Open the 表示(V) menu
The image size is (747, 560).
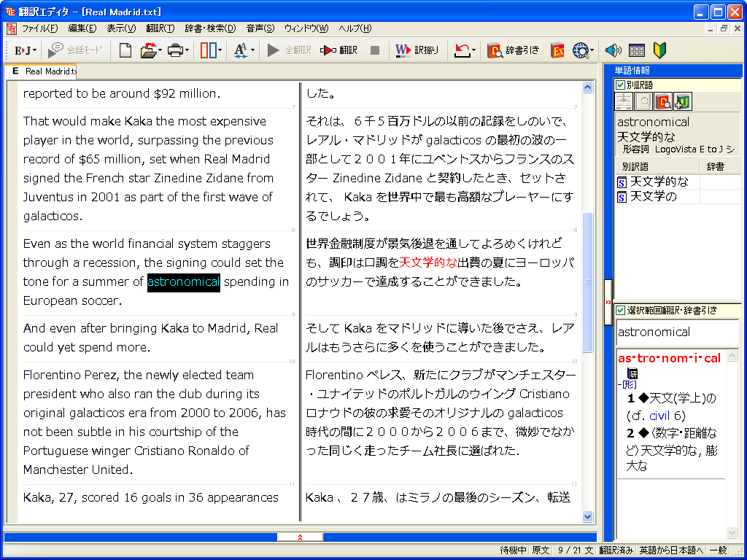point(121,28)
